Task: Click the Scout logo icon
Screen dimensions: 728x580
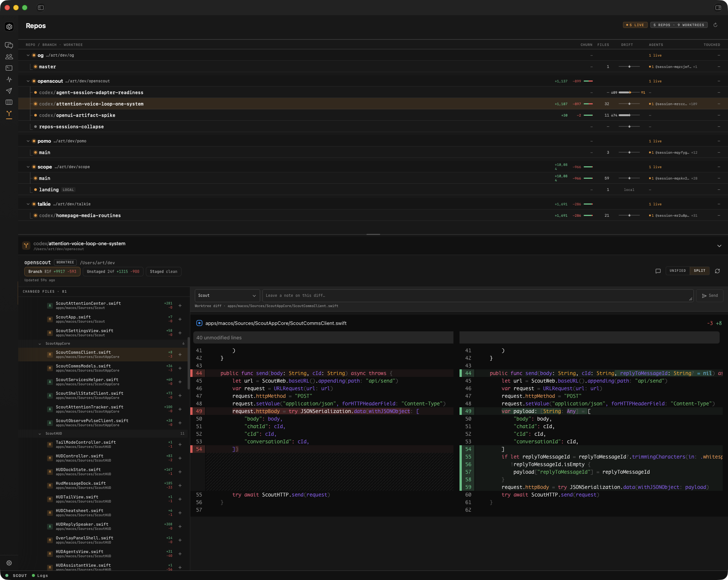Action: click(x=9, y=27)
